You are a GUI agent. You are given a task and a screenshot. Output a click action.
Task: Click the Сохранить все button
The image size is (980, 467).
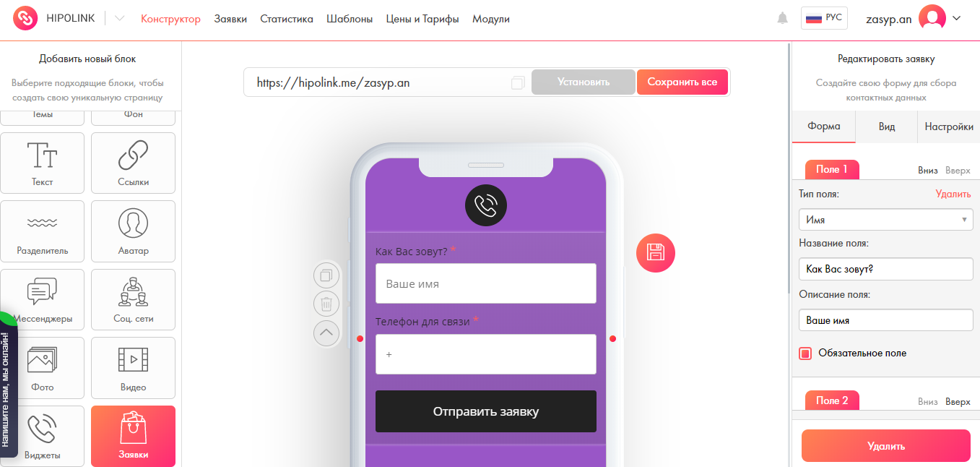(682, 82)
